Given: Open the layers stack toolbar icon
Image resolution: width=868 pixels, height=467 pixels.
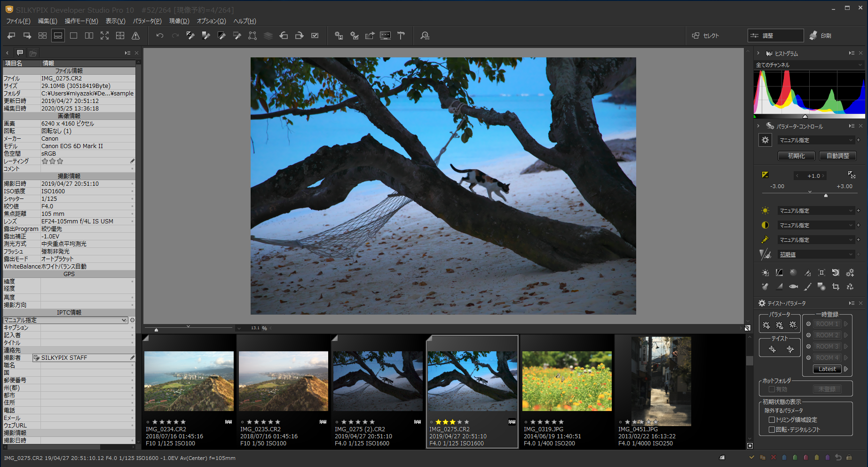Looking at the screenshot, I should pos(268,36).
